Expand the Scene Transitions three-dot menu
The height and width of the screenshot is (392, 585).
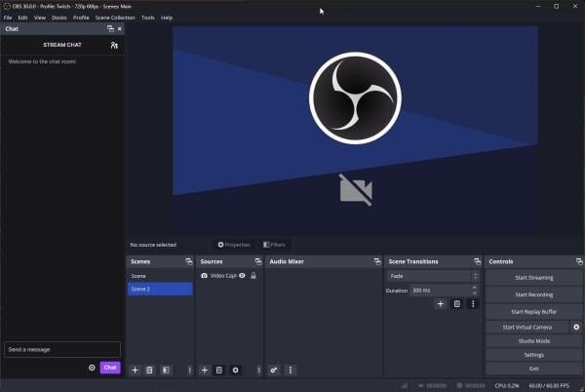(473, 304)
